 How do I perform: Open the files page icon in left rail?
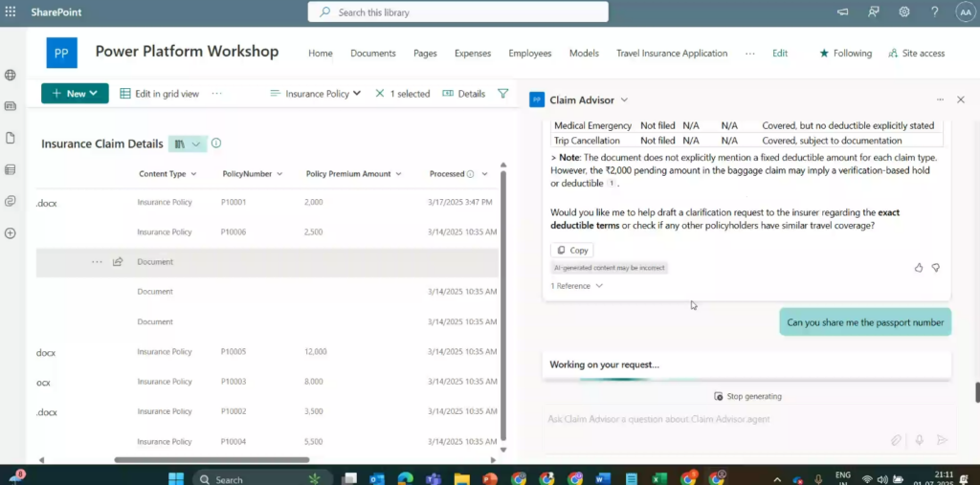click(x=10, y=138)
